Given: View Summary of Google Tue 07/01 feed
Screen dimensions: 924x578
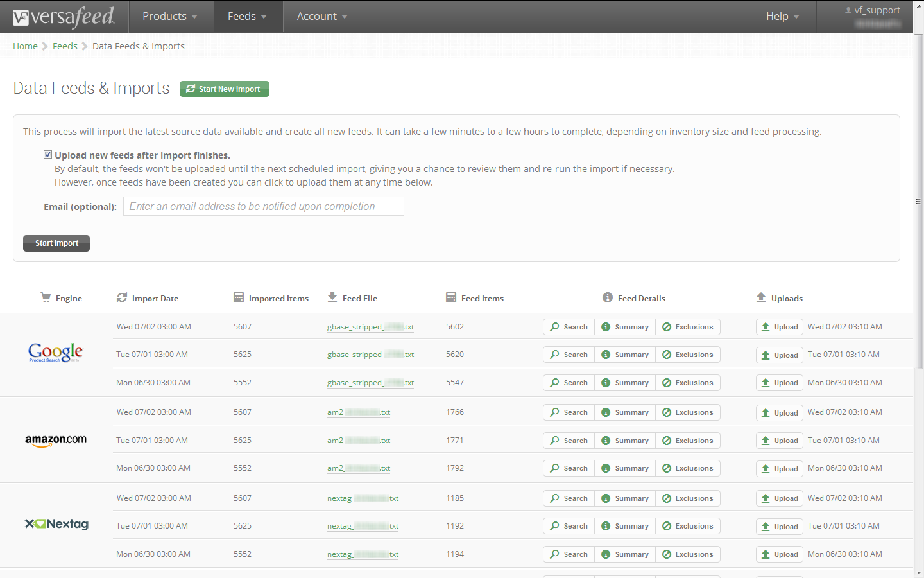Looking at the screenshot, I should coord(625,355).
